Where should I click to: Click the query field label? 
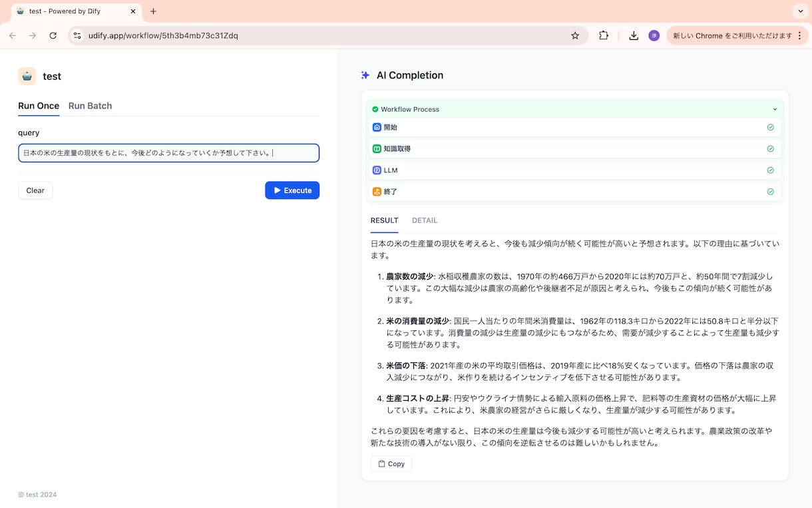tap(29, 132)
